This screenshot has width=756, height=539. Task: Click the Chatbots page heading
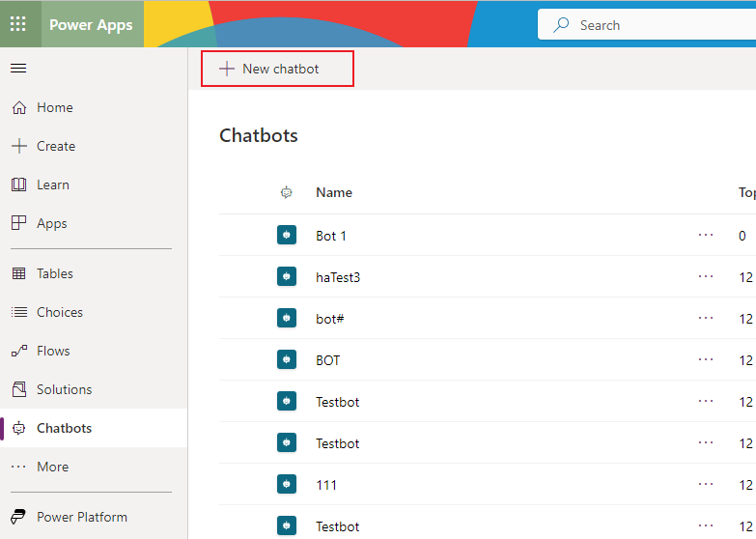259,135
